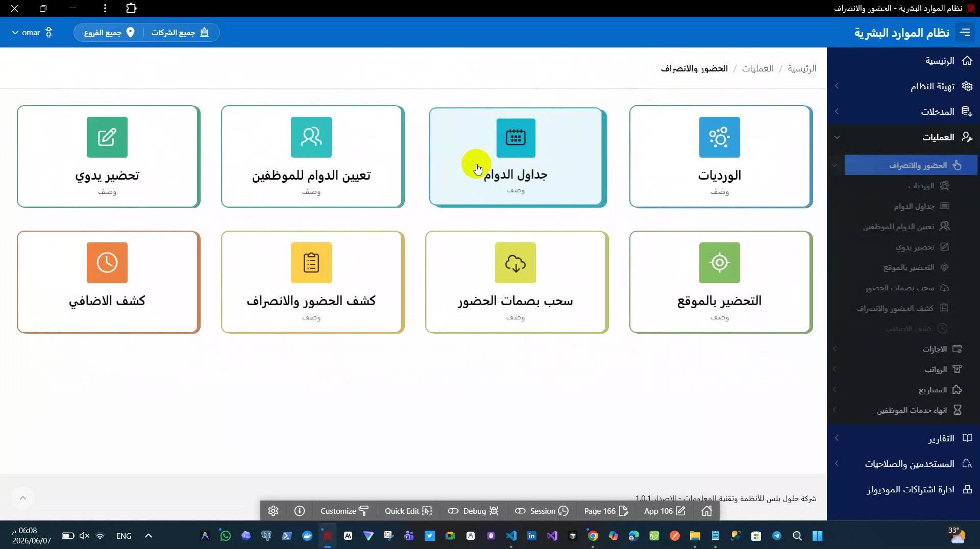
Task: Click the scroll-to-top arrow button
Action: pos(23,498)
